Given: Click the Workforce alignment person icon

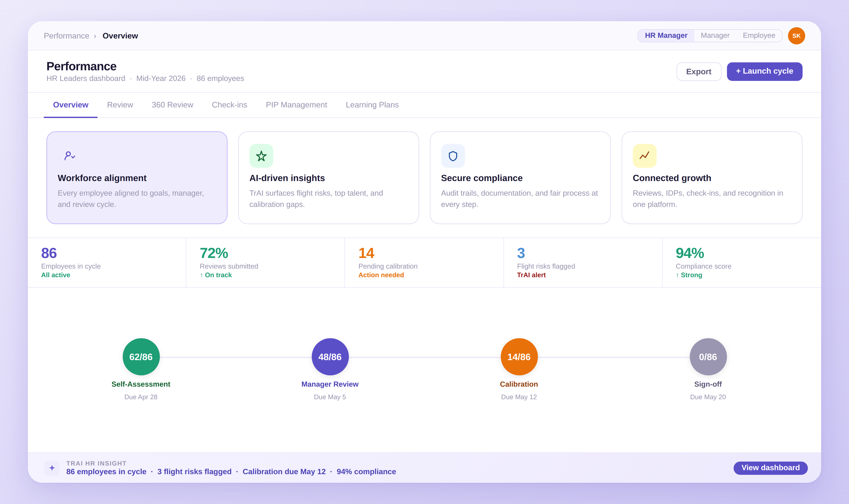Looking at the screenshot, I should click(x=69, y=156).
